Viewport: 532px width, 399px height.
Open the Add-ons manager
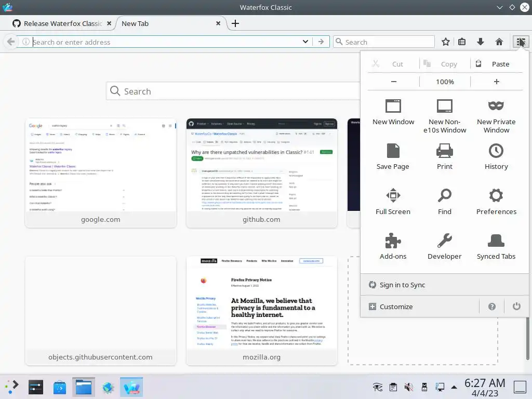pyautogui.click(x=393, y=247)
